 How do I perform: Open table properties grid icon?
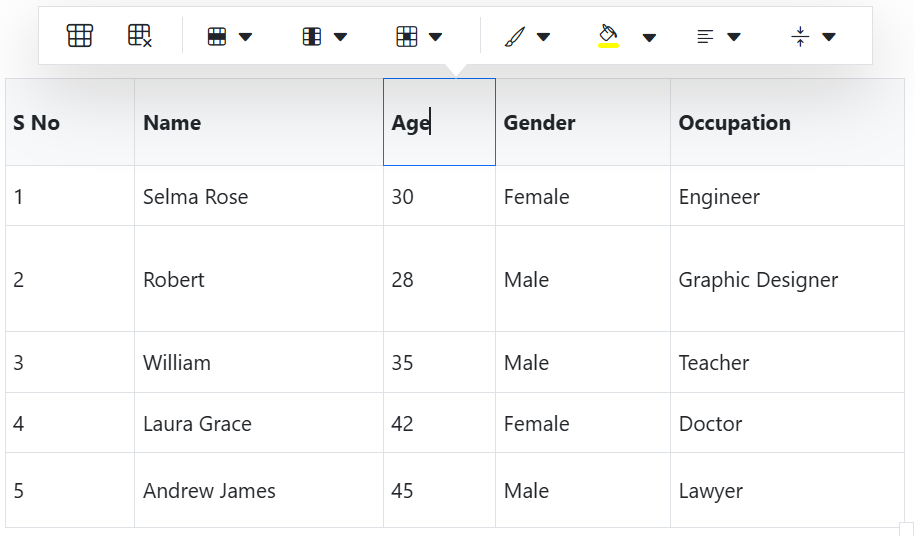tap(80, 36)
